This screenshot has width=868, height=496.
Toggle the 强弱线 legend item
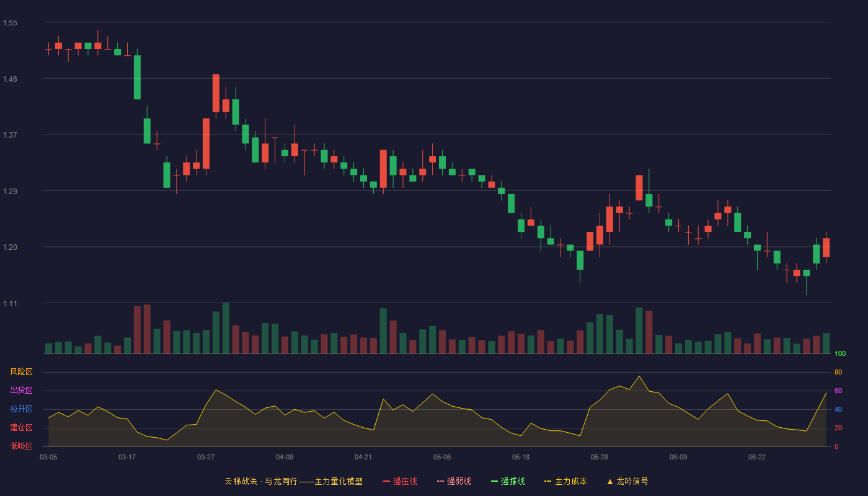pyautogui.click(x=454, y=481)
